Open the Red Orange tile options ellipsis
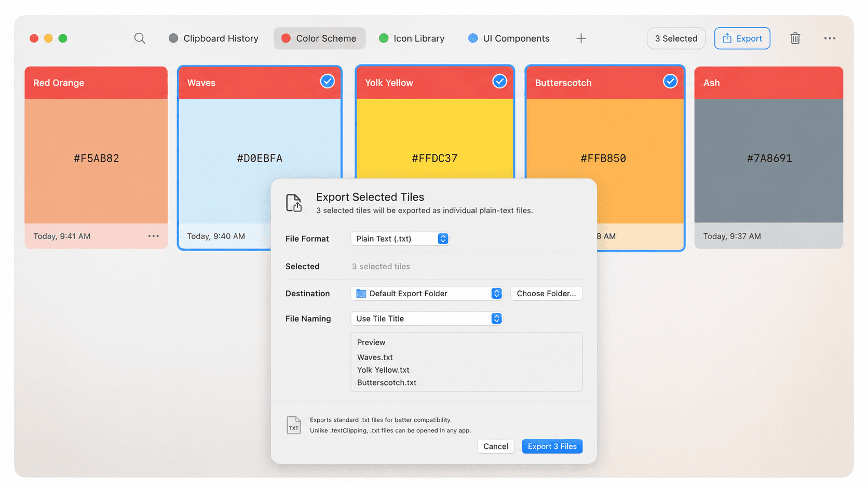 154,236
